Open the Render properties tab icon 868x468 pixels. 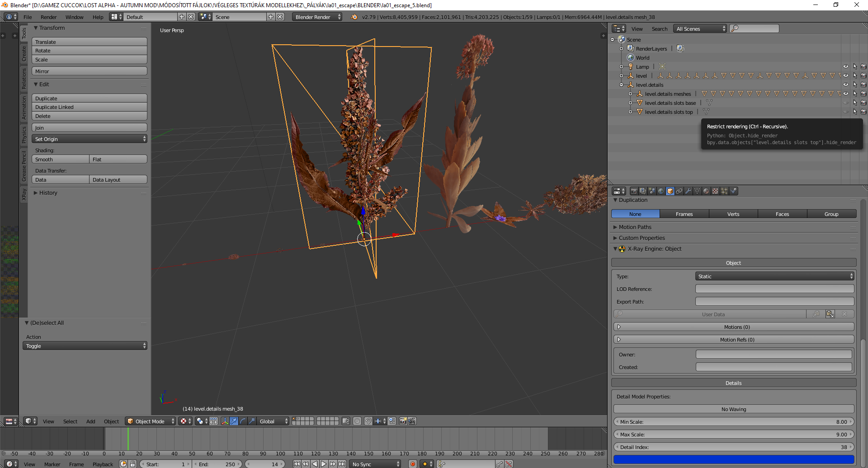point(634,191)
